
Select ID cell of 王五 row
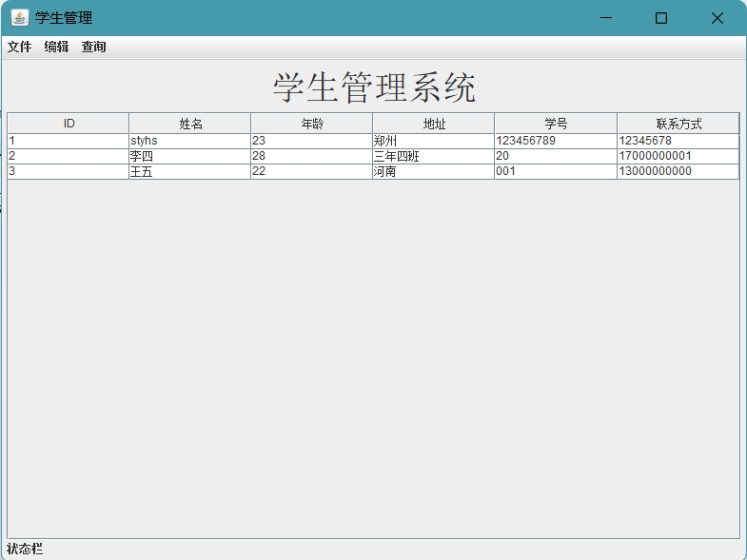tap(69, 171)
